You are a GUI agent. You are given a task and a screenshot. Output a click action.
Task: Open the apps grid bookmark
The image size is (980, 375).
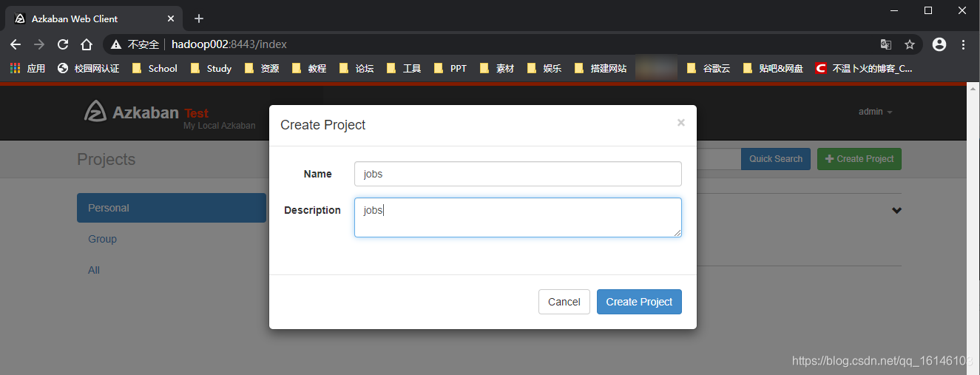(27, 68)
